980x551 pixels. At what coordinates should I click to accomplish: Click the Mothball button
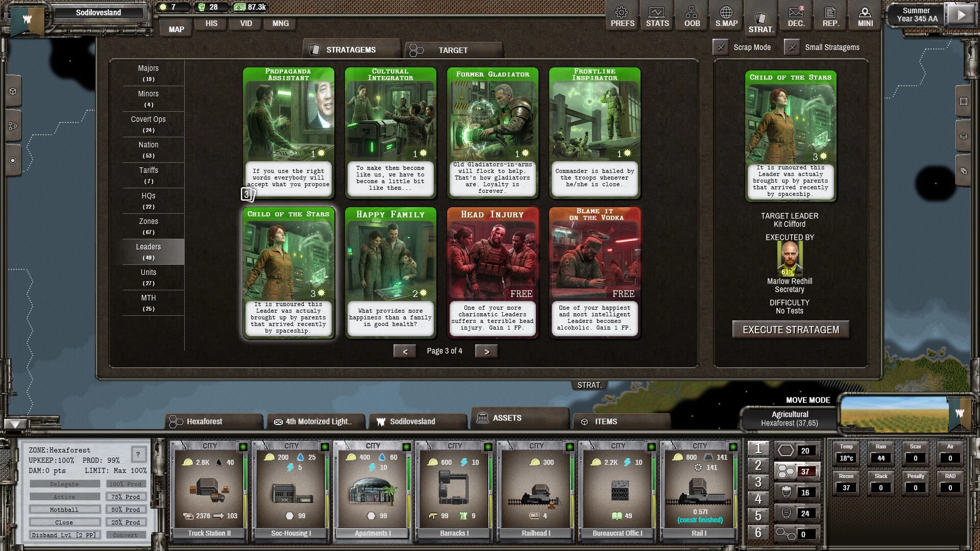[x=64, y=510]
